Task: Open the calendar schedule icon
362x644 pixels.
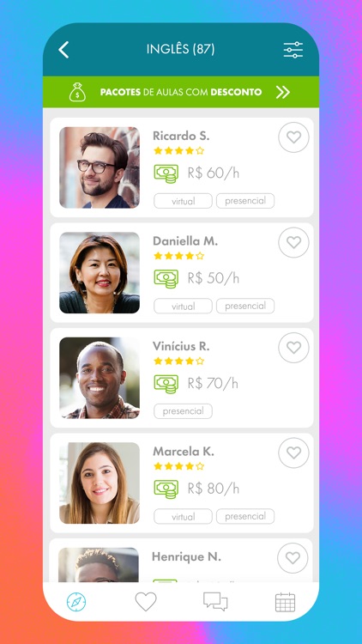Action: tap(286, 602)
